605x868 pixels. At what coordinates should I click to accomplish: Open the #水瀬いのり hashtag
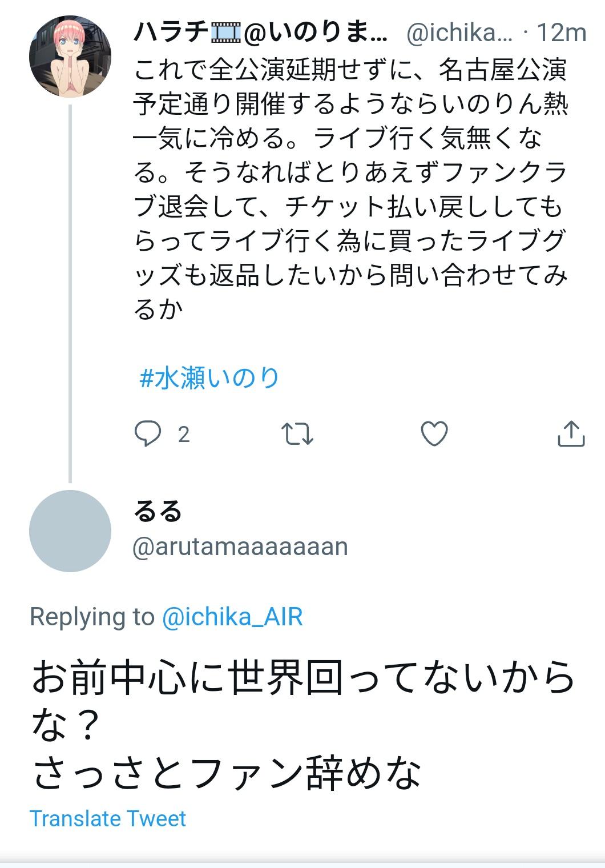(209, 378)
